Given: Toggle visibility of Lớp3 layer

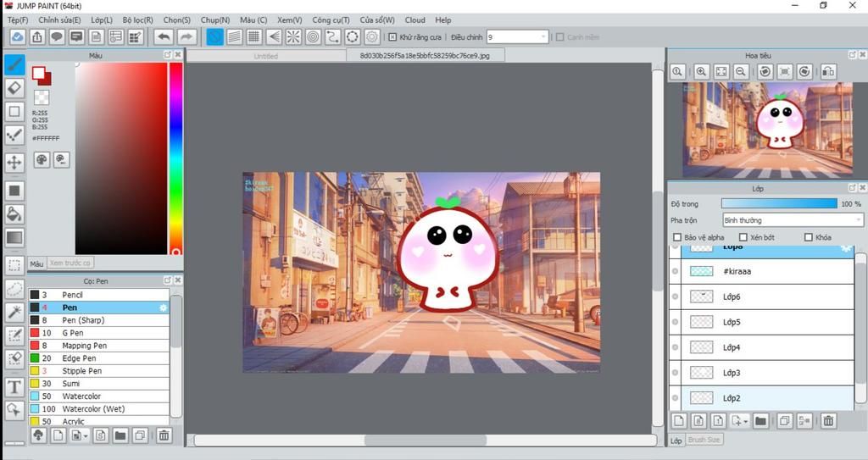Looking at the screenshot, I should tap(675, 373).
